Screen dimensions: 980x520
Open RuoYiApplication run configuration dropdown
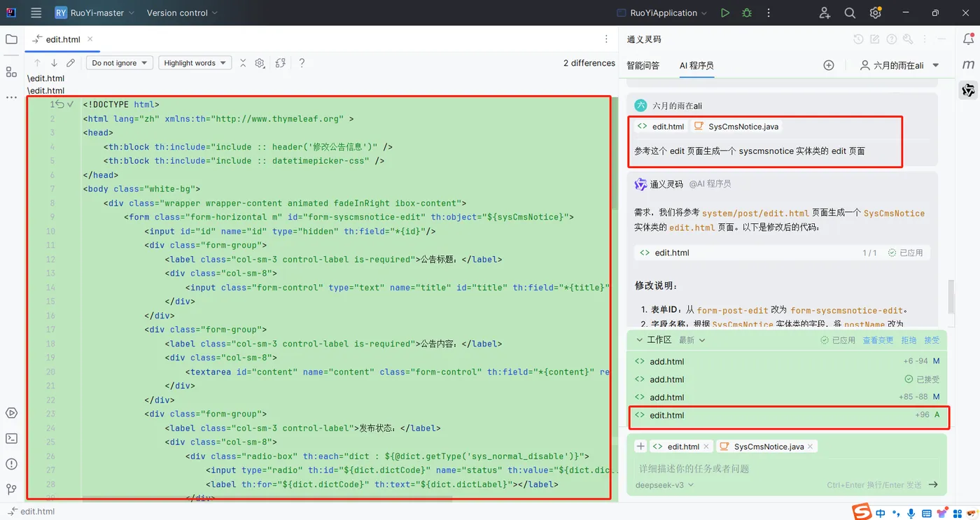(662, 13)
